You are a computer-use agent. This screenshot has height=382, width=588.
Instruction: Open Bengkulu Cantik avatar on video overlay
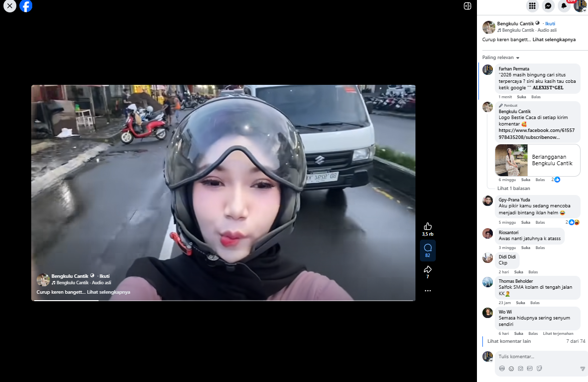[x=43, y=280]
